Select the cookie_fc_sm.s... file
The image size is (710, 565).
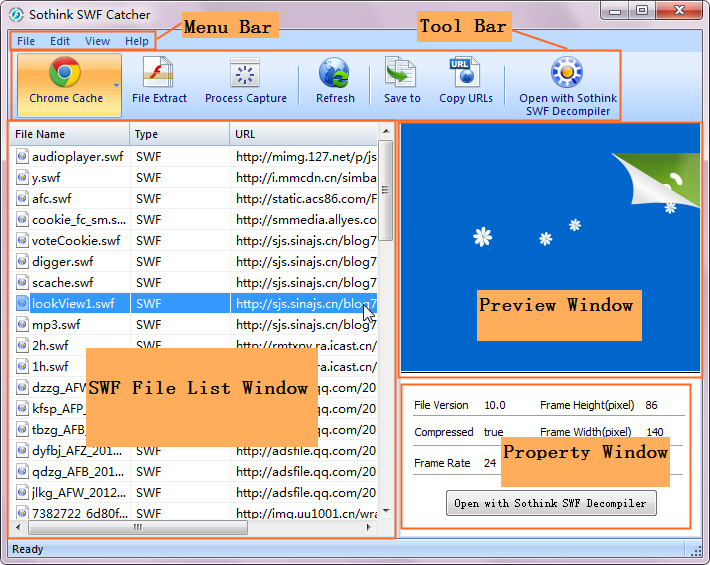tap(194, 220)
